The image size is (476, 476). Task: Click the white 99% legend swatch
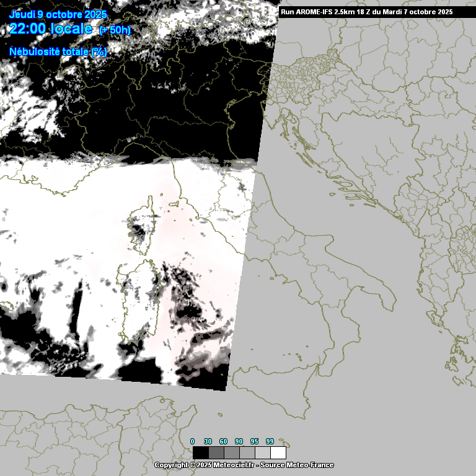coord(278,452)
